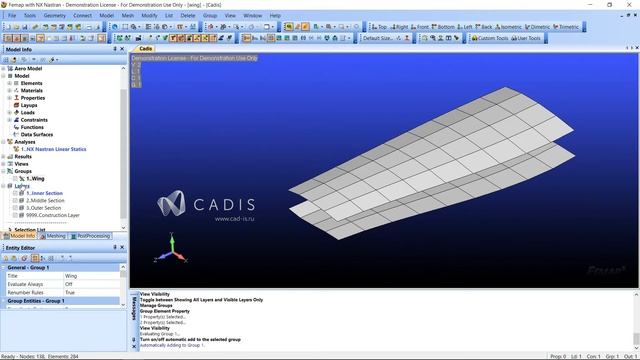Click the Loads icon in model tree
This screenshot has height=360, width=640.
tap(16, 112)
